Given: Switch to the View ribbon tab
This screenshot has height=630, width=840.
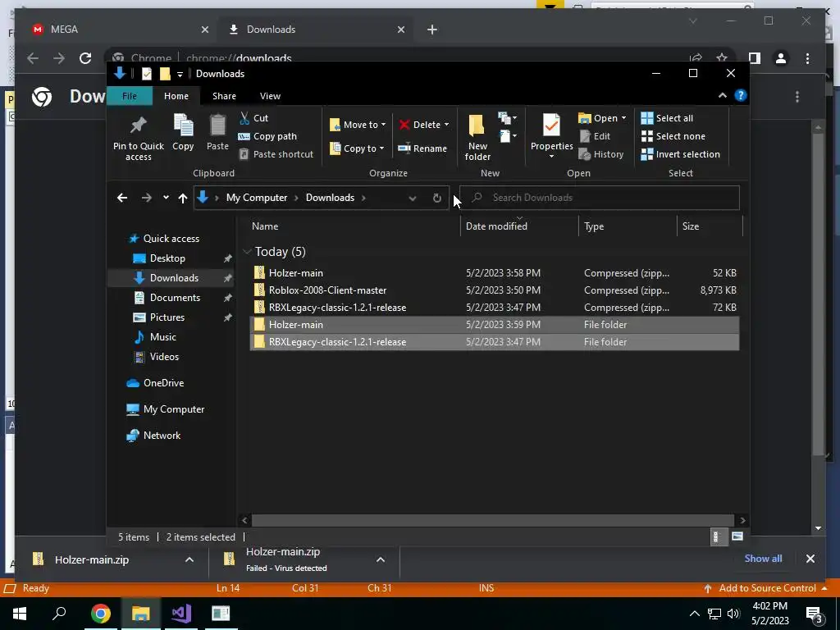Looking at the screenshot, I should (x=270, y=96).
